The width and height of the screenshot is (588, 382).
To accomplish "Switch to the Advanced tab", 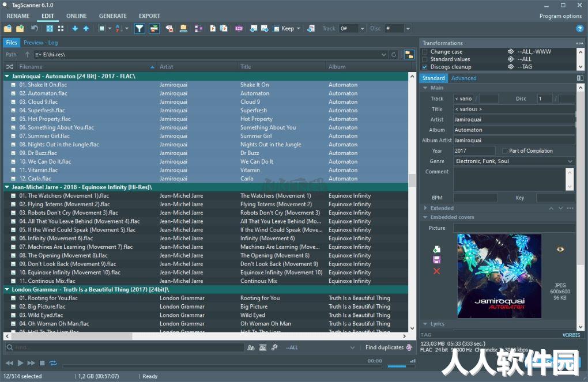I will (x=463, y=78).
